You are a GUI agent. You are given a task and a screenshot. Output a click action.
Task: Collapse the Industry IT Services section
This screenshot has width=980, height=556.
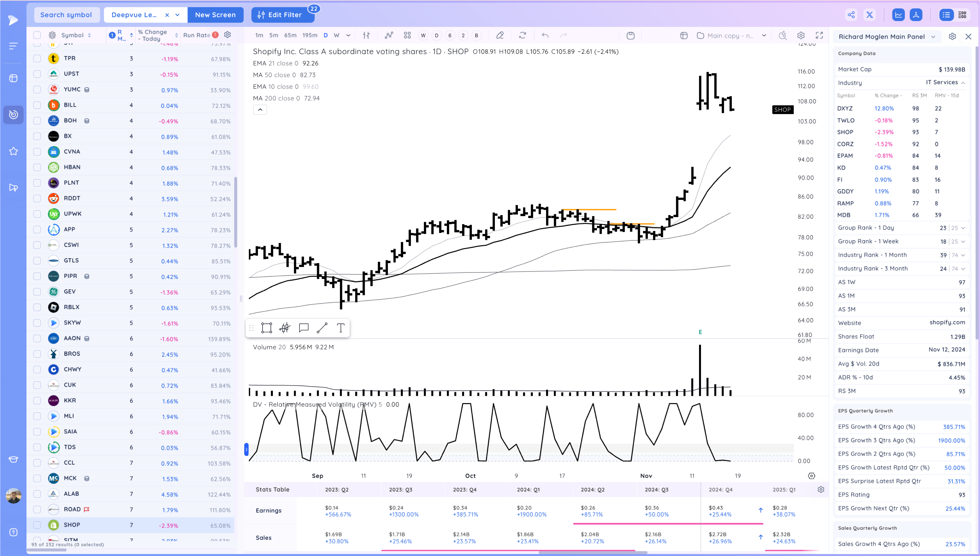click(963, 83)
